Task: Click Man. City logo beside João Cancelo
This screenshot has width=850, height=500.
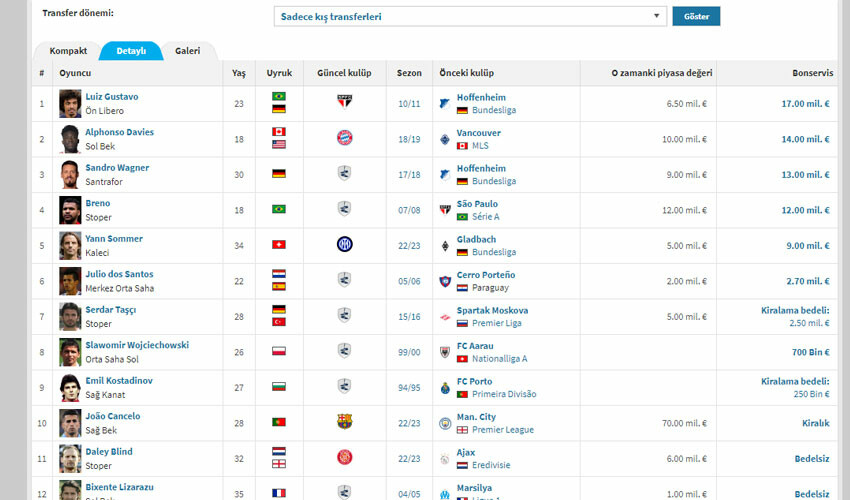Action: [x=445, y=422]
